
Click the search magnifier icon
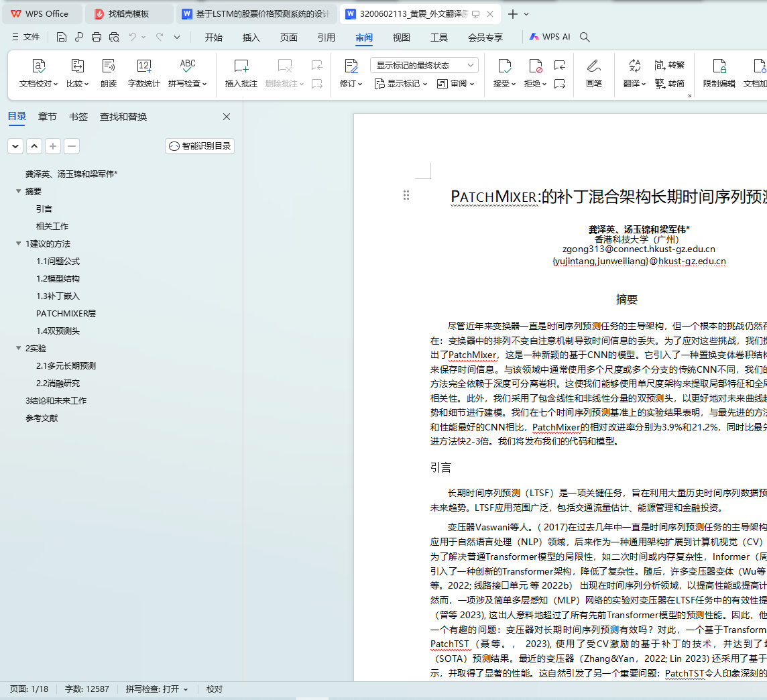click(585, 37)
